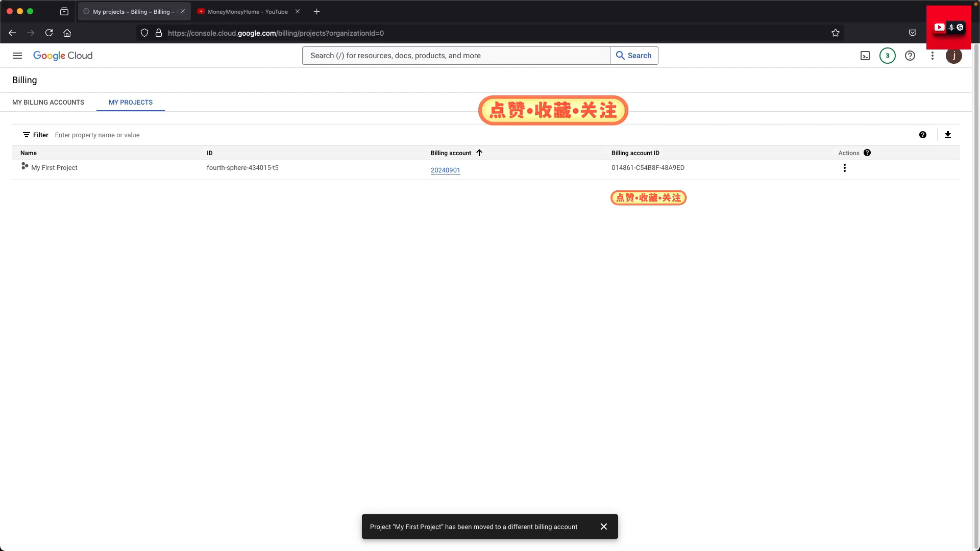This screenshot has width=980, height=551.
Task: Open actions menu for My First Project
Action: (x=845, y=168)
